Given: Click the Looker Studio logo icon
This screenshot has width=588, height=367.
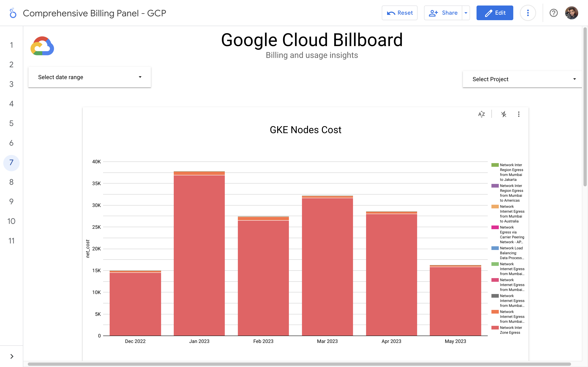Looking at the screenshot, I should (x=13, y=13).
